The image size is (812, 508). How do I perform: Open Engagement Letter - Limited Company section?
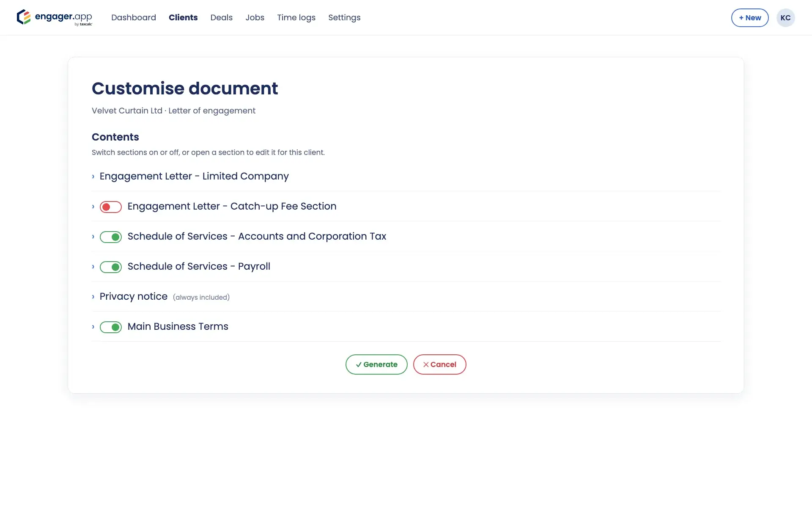tap(194, 176)
